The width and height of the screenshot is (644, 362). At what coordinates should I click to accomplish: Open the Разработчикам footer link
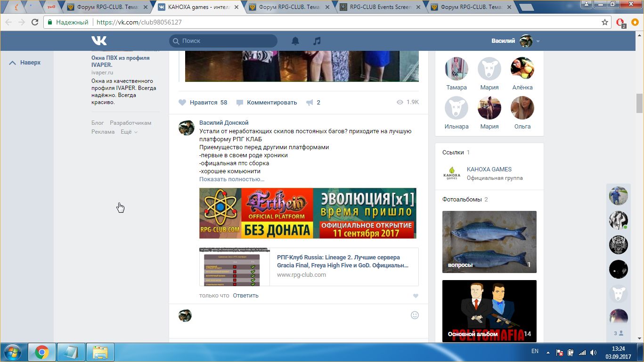(x=130, y=123)
